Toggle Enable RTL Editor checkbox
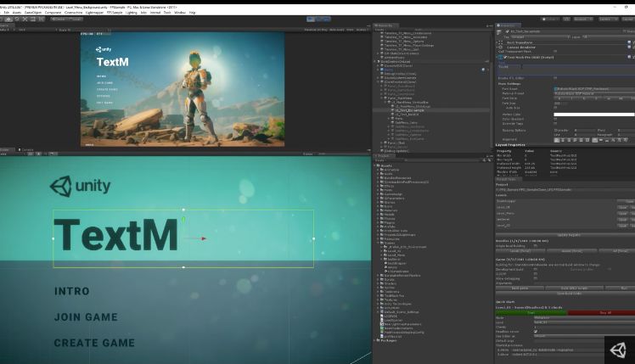635x364 pixels. click(x=555, y=78)
